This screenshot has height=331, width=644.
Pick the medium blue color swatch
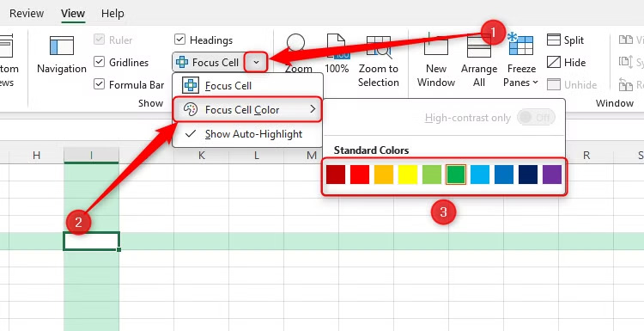pyautogui.click(x=504, y=175)
